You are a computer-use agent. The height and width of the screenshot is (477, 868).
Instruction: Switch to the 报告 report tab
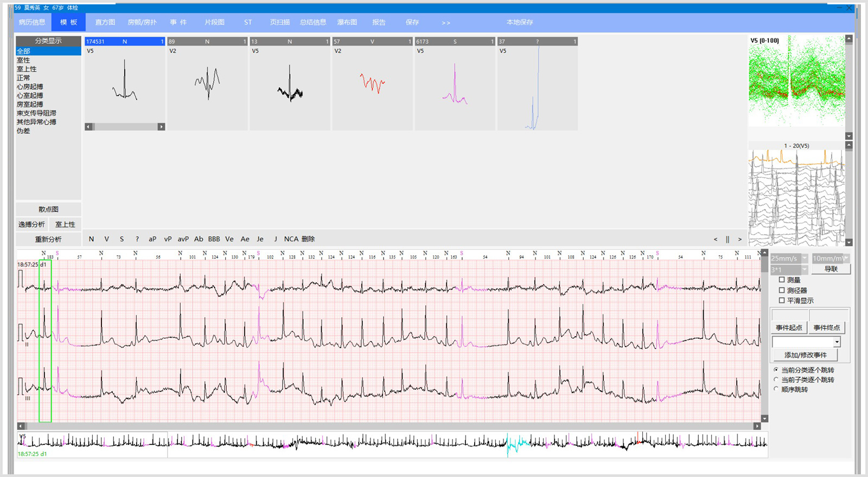point(379,22)
